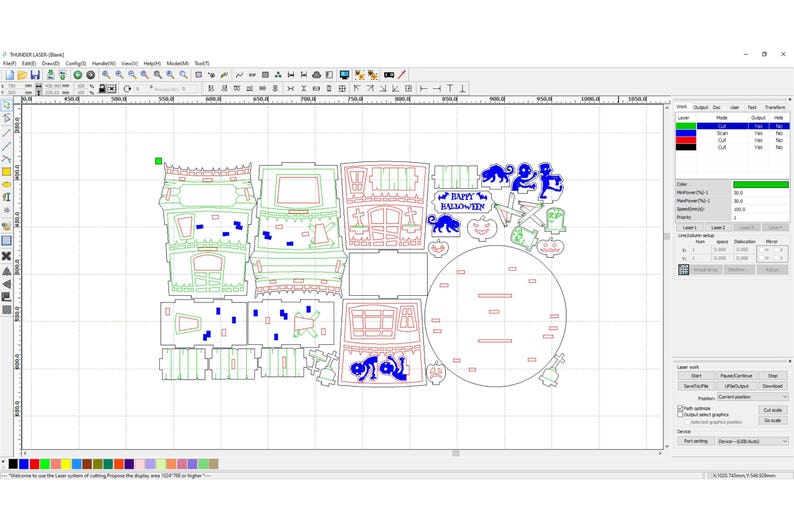The height and width of the screenshot is (529, 794).
Task: Toggle X row mirror V checkbox
Action: tap(779, 250)
